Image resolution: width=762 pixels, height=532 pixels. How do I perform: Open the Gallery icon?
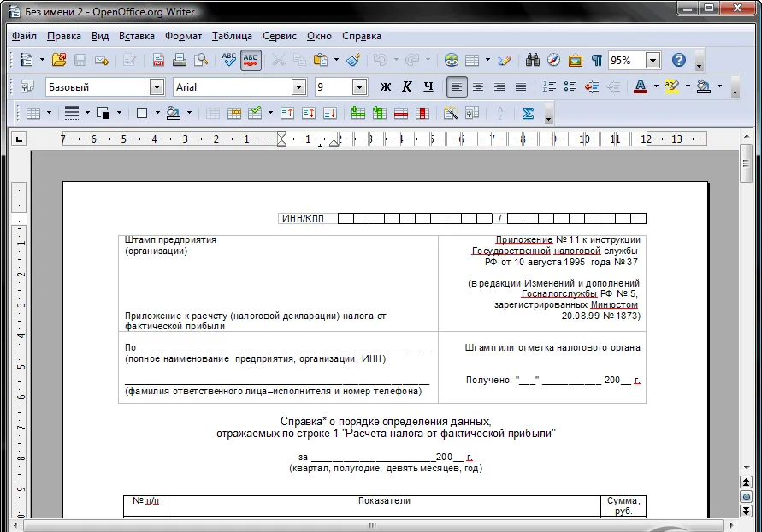[576, 60]
